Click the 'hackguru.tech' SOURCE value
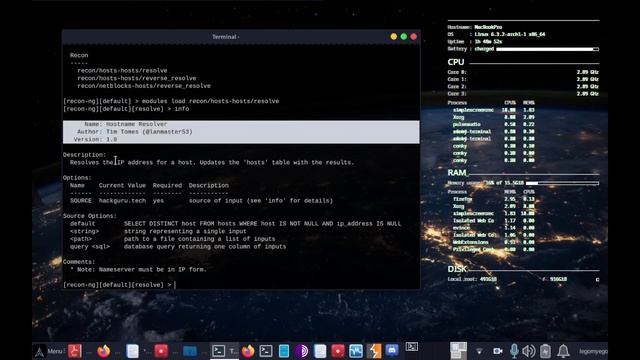Screen dimensions: 640x360 (122, 201)
